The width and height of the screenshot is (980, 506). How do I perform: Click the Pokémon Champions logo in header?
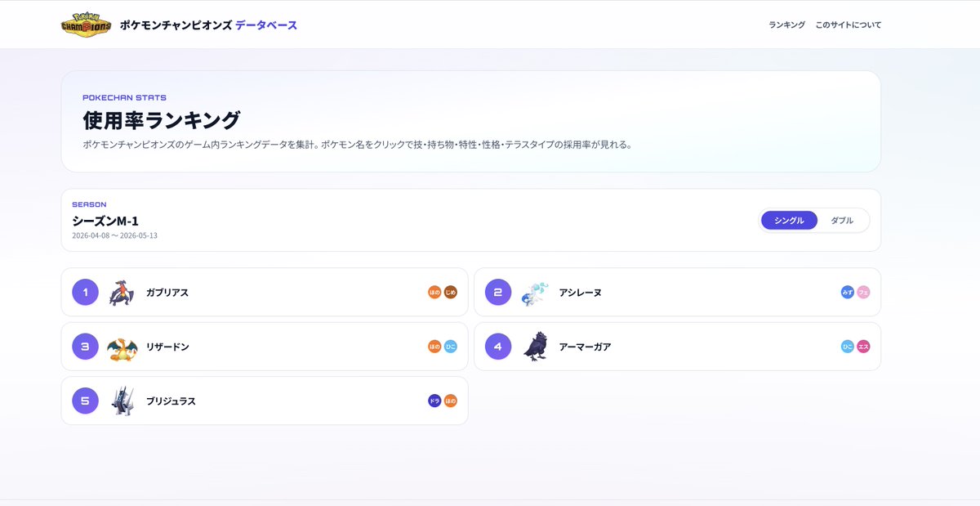point(86,25)
